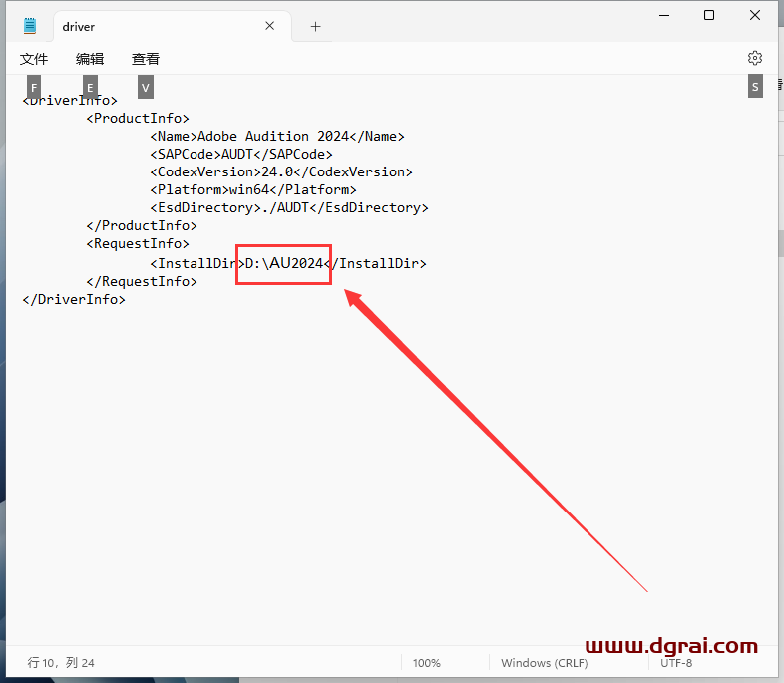Place cursor in D:\AU2024 install path
This screenshot has width=784, height=683.
pyautogui.click(x=284, y=263)
